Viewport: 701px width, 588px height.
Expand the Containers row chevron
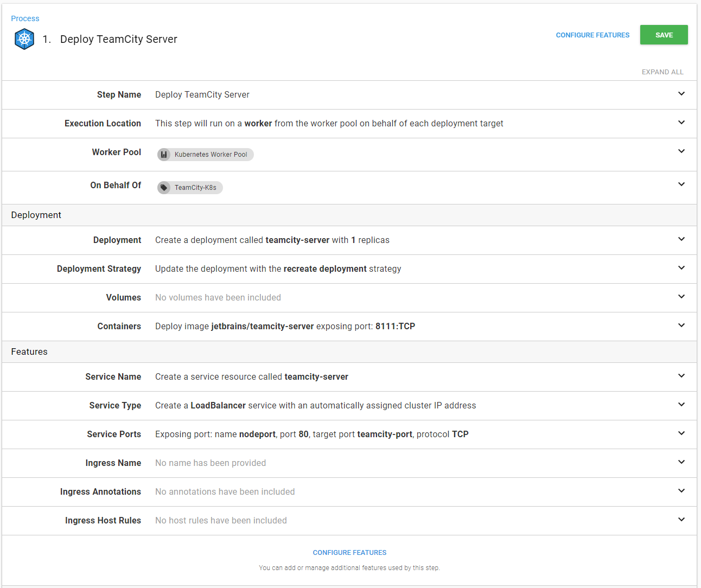pyautogui.click(x=681, y=325)
